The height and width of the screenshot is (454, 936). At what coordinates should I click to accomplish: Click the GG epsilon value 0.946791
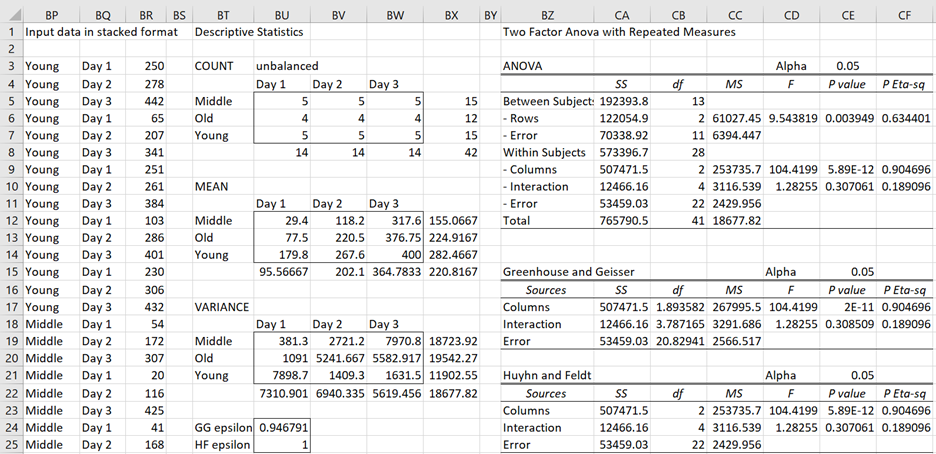(x=281, y=427)
